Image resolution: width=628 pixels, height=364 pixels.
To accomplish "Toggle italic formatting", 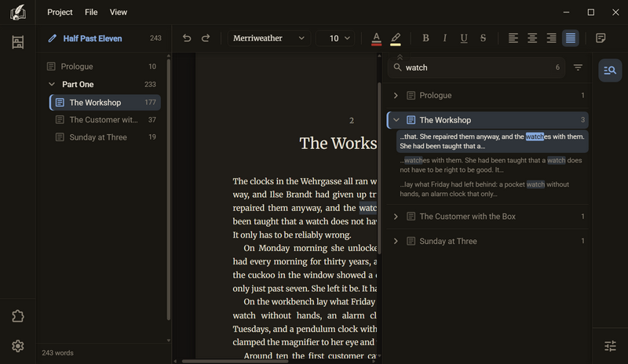I will click(x=444, y=38).
